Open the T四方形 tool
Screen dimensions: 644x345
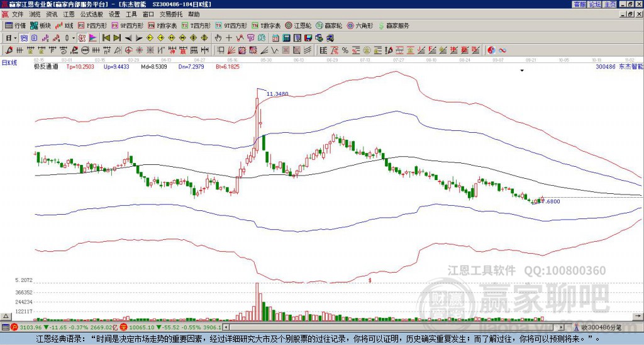click(x=196, y=25)
